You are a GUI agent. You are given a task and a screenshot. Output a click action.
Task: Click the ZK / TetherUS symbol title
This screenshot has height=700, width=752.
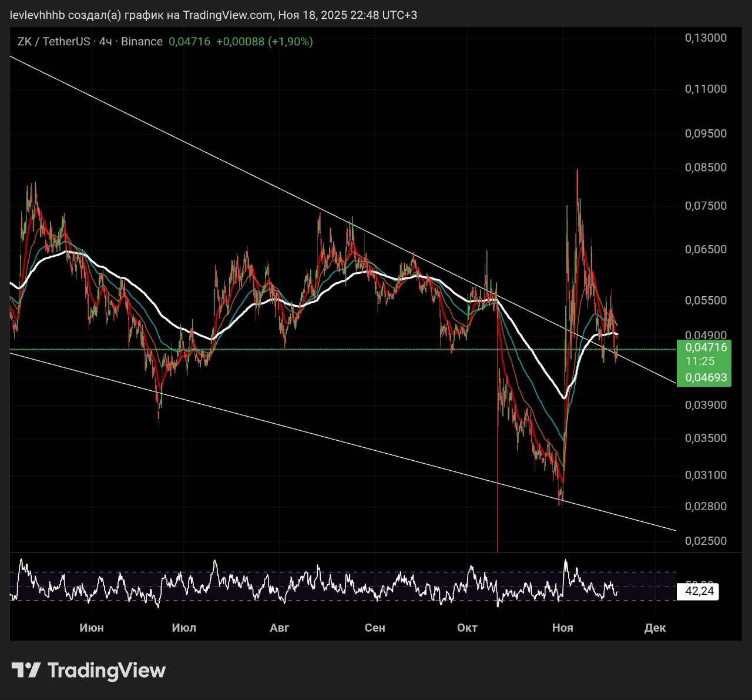point(53,41)
